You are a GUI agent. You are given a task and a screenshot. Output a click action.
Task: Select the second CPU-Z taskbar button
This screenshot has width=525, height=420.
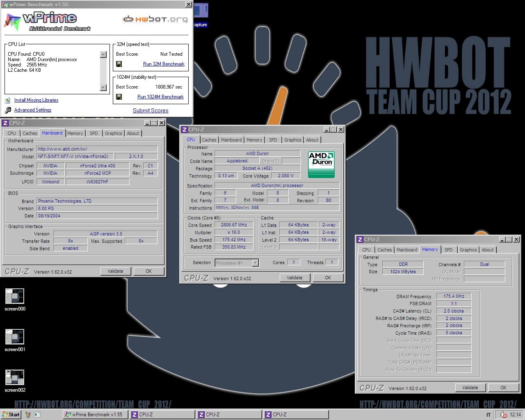[229, 414]
